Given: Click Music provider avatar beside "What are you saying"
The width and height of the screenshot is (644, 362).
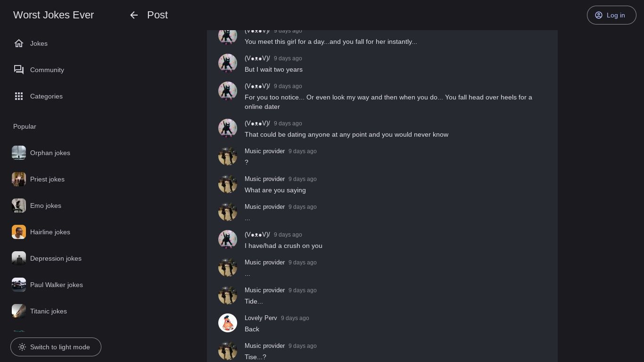Looking at the screenshot, I should (228, 184).
